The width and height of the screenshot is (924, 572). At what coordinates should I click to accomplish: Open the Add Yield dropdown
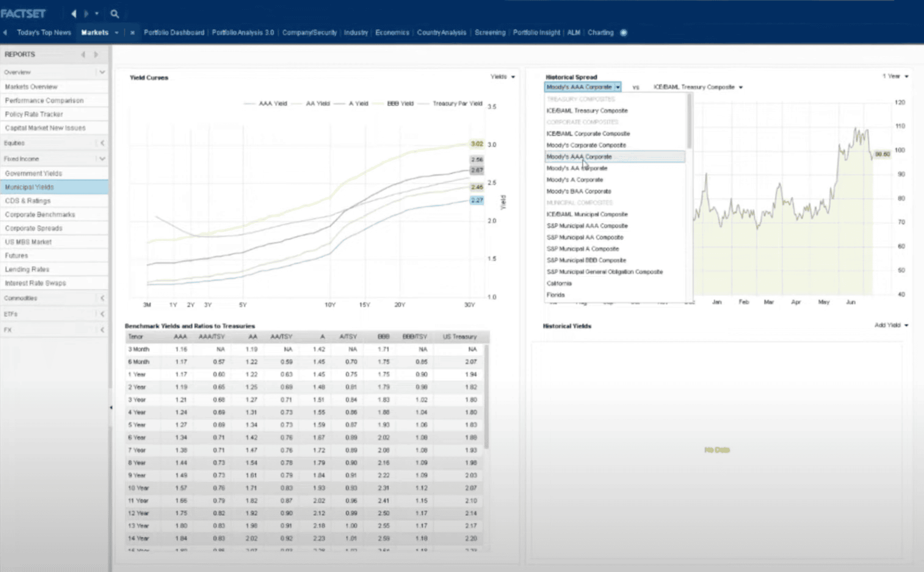(x=891, y=325)
